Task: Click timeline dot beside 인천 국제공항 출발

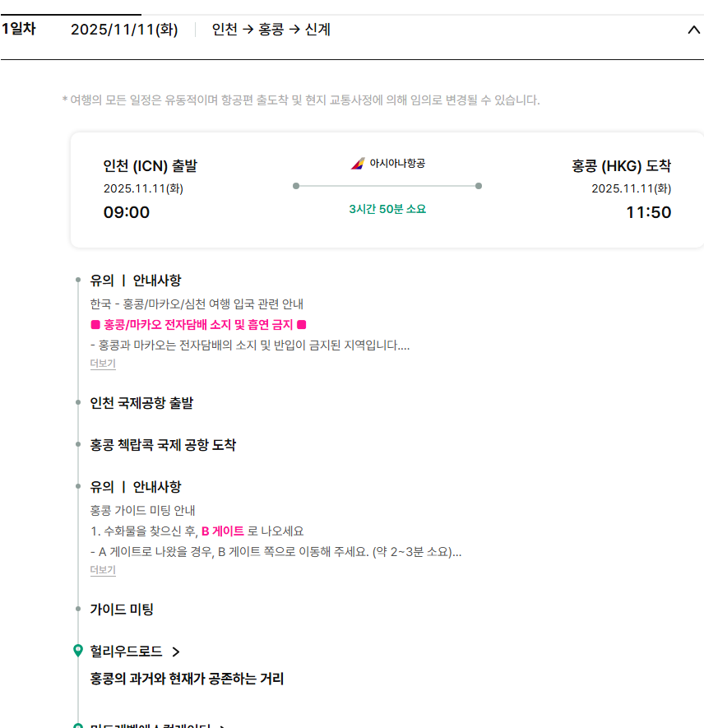Action: click(78, 403)
